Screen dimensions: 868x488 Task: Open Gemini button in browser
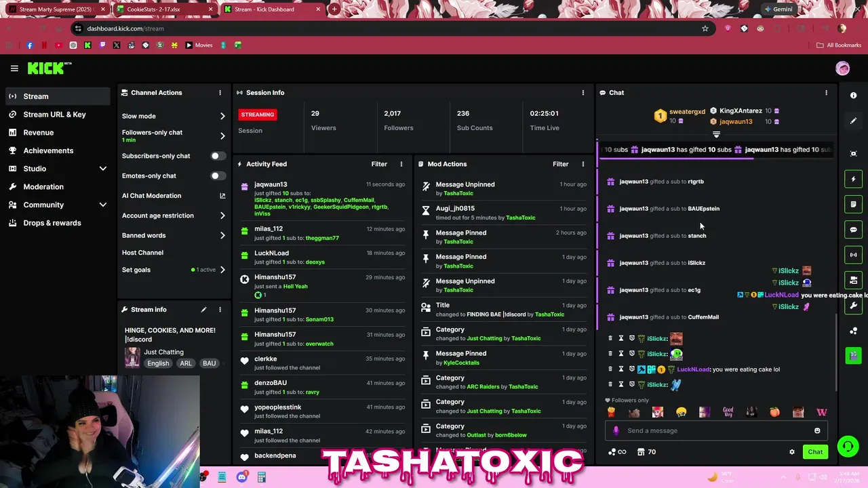click(777, 9)
